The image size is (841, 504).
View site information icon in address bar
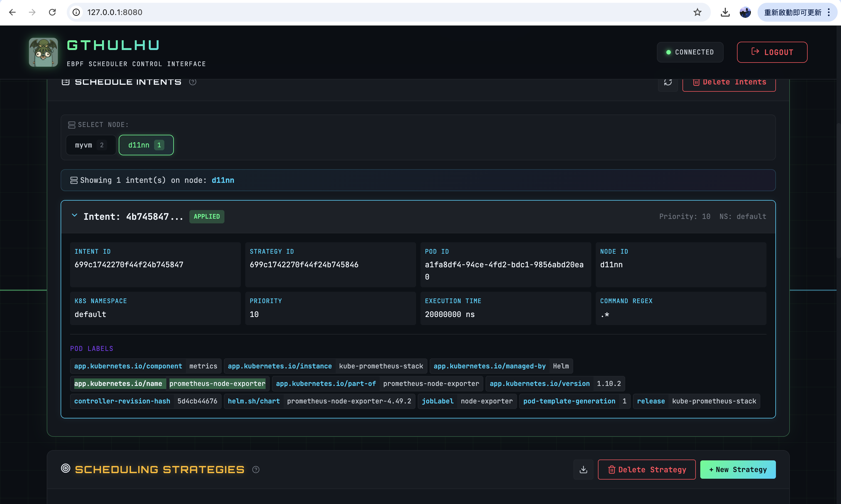[76, 13]
